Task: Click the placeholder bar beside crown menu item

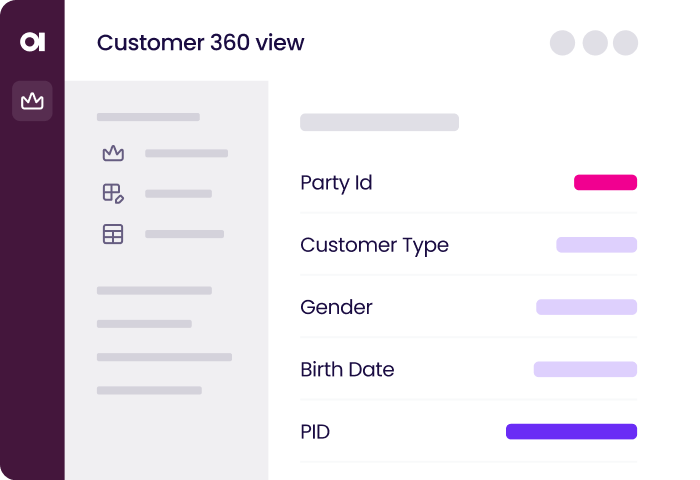Action: [x=186, y=154]
